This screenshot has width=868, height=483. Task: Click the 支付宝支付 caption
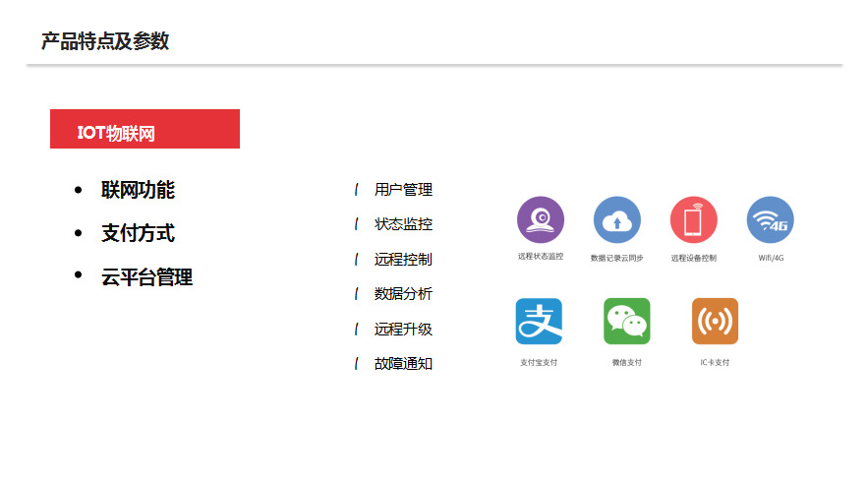pyautogui.click(x=539, y=362)
